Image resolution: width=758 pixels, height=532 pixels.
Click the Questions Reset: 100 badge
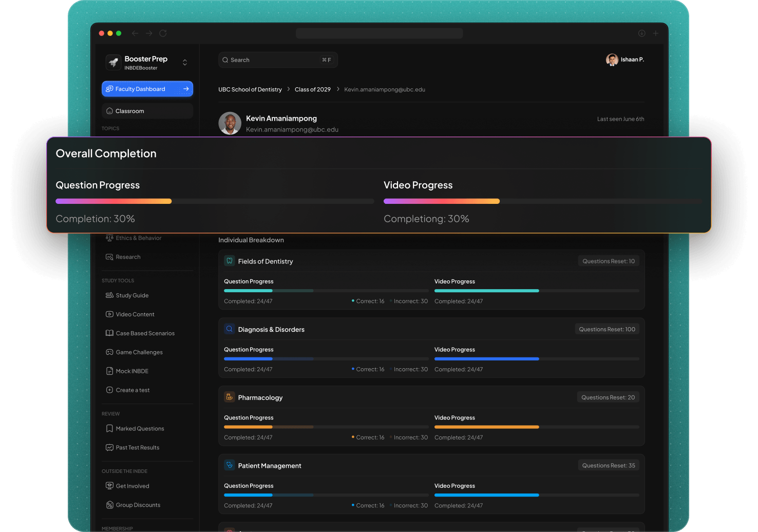click(607, 329)
